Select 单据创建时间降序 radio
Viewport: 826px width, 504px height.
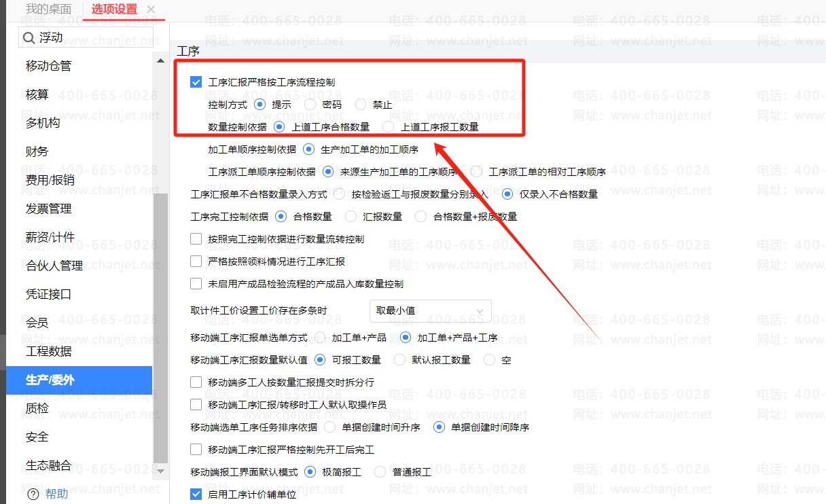coord(439,427)
